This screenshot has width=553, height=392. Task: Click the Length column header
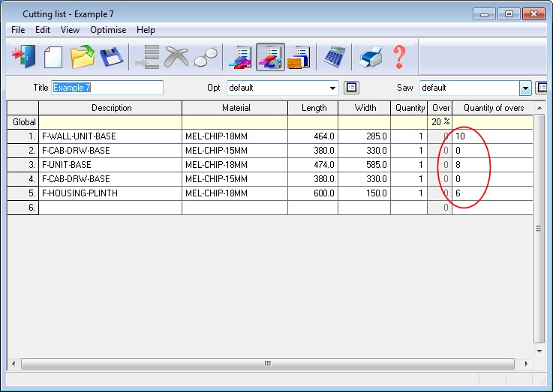pos(313,108)
